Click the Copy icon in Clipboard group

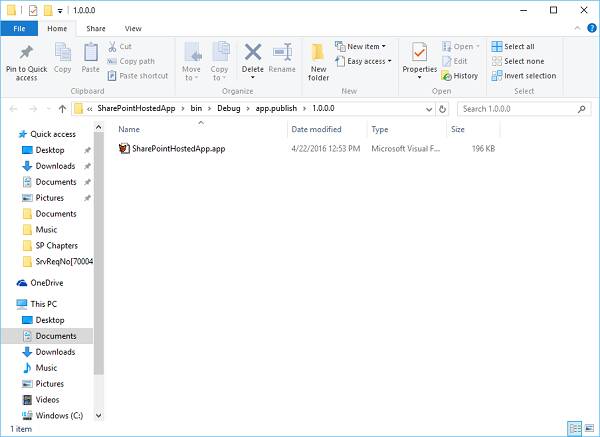(62, 53)
